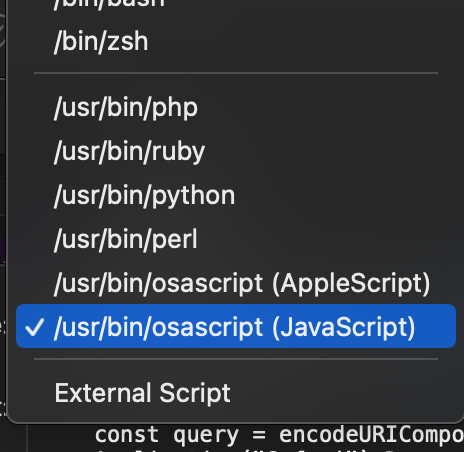Choose External Script option
This screenshot has width=464, height=452.
pyautogui.click(x=236, y=393)
